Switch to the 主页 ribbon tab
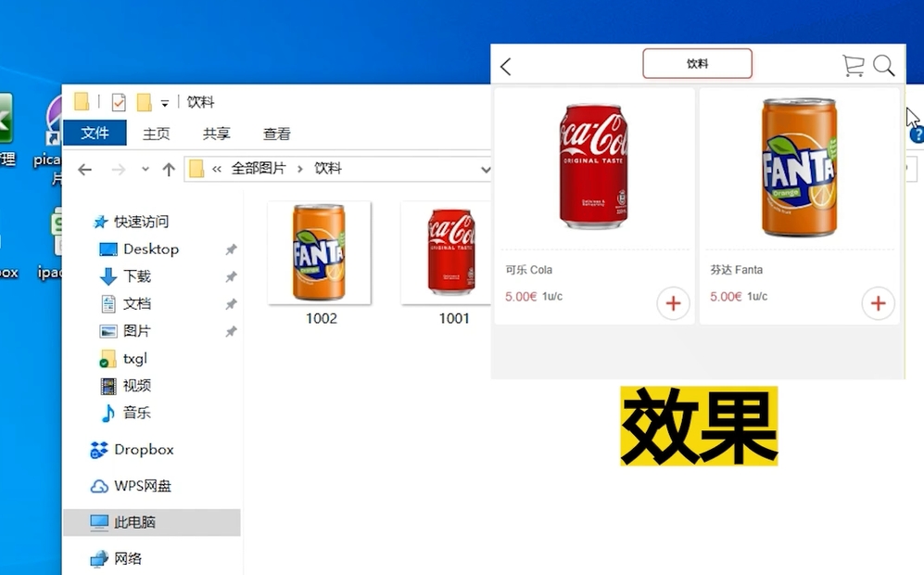The image size is (924, 575). coord(156,134)
